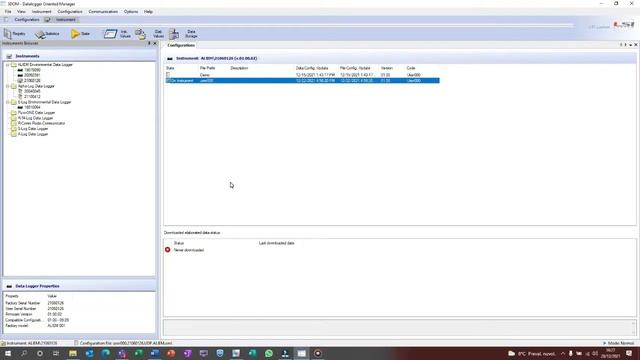Open Task View on the taskbar
640x360 pixels.
(x=56, y=353)
